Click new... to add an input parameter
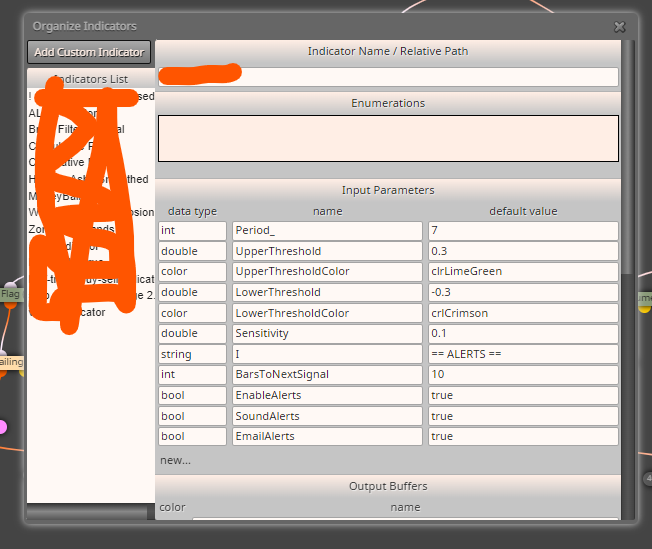The height and width of the screenshot is (549, 652). click(x=175, y=460)
